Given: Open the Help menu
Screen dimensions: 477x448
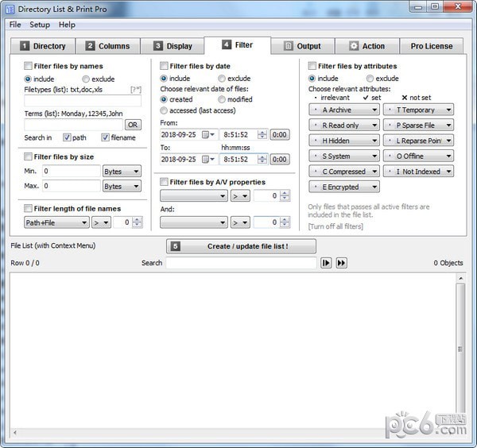Looking at the screenshot, I should (x=67, y=25).
